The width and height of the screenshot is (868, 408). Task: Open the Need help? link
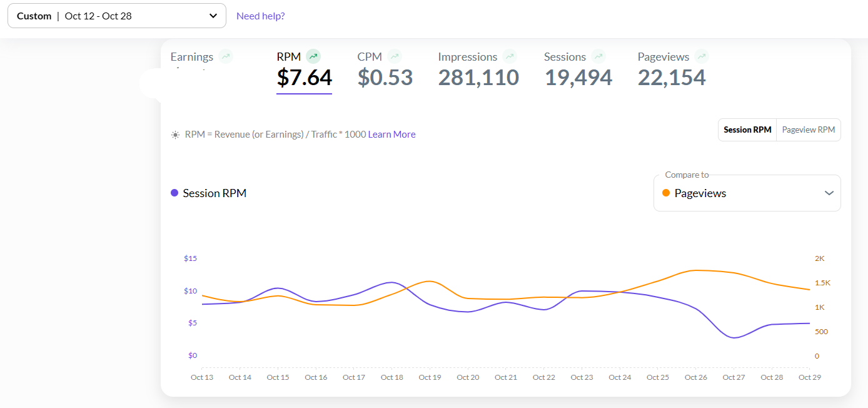click(260, 16)
